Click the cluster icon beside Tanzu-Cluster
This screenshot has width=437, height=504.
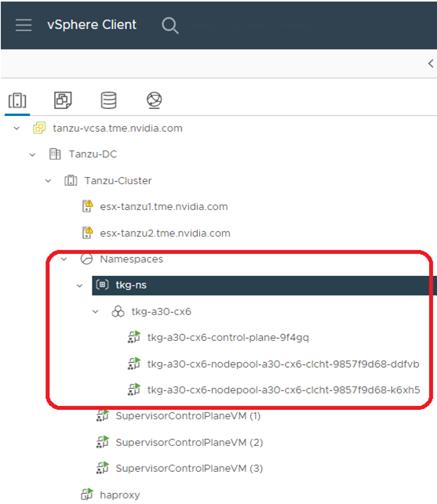[71, 180]
